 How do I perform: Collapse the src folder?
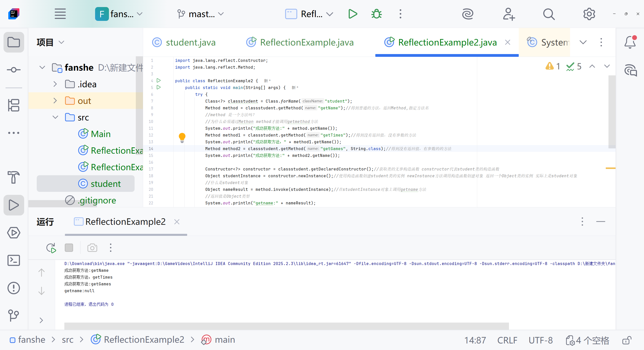tap(55, 117)
